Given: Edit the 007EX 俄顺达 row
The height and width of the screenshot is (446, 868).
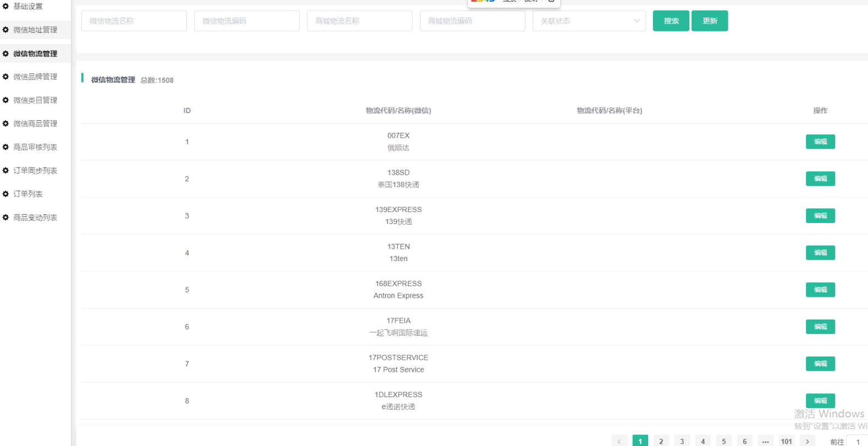Looking at the screenshot, I should pyautogui.click(x=820, y=142).
